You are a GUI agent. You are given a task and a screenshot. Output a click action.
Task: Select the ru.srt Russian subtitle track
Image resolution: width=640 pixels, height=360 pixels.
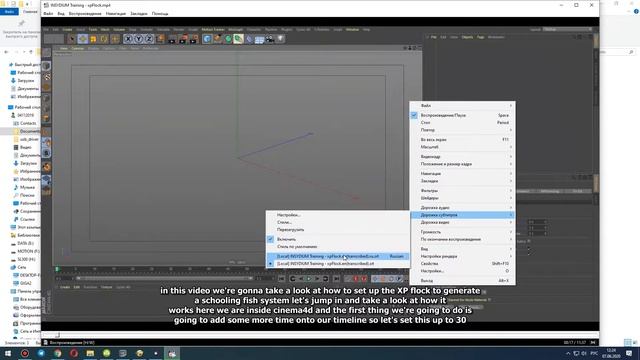[x=338, y=256]
